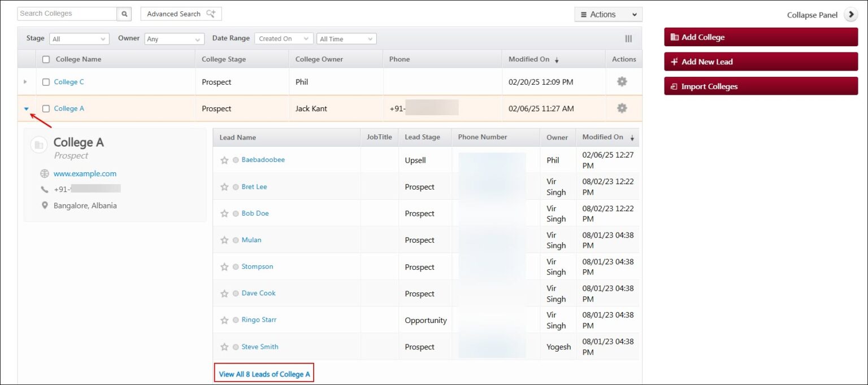Screen dimensions: 868x385
Task: Star the lead Baebadoobee
Action: (224, 160)
